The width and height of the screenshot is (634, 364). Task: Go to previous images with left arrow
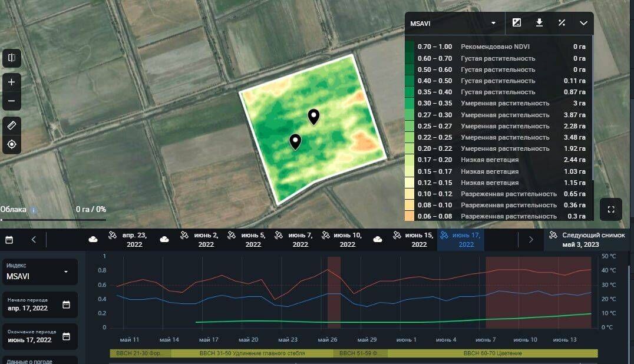click(34, 240)
